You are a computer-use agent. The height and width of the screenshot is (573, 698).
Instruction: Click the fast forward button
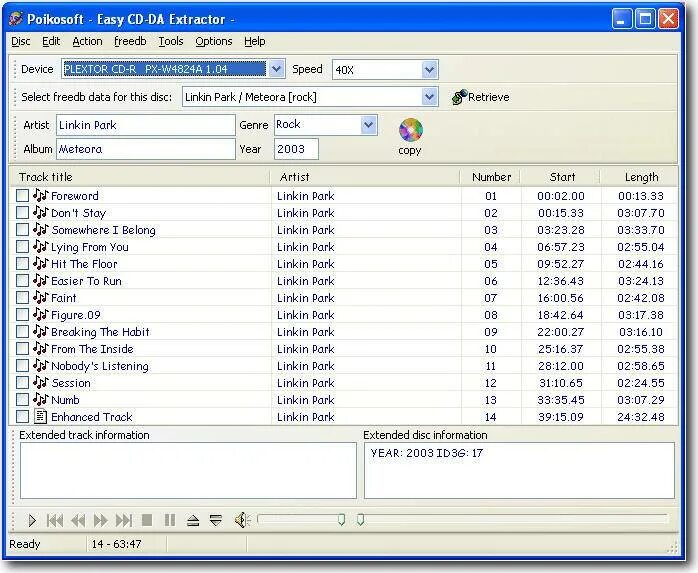pyautogui.click(x=101, y=520)
